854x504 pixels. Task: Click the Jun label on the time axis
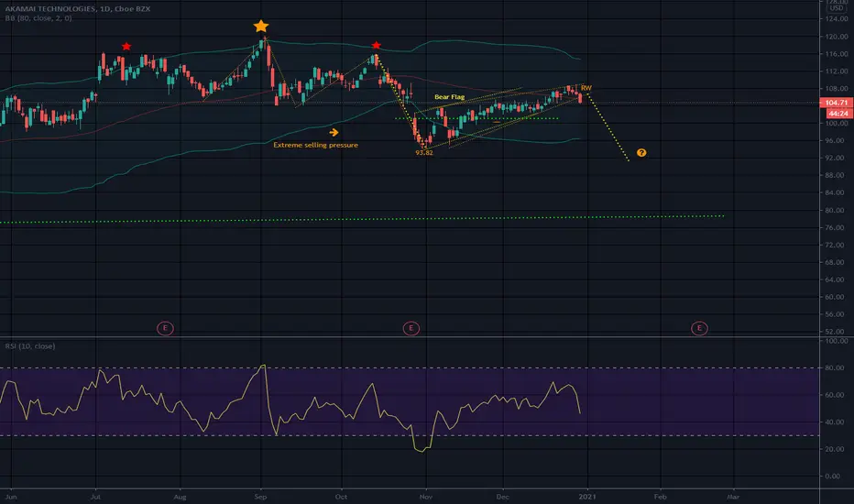coord(11,497)
